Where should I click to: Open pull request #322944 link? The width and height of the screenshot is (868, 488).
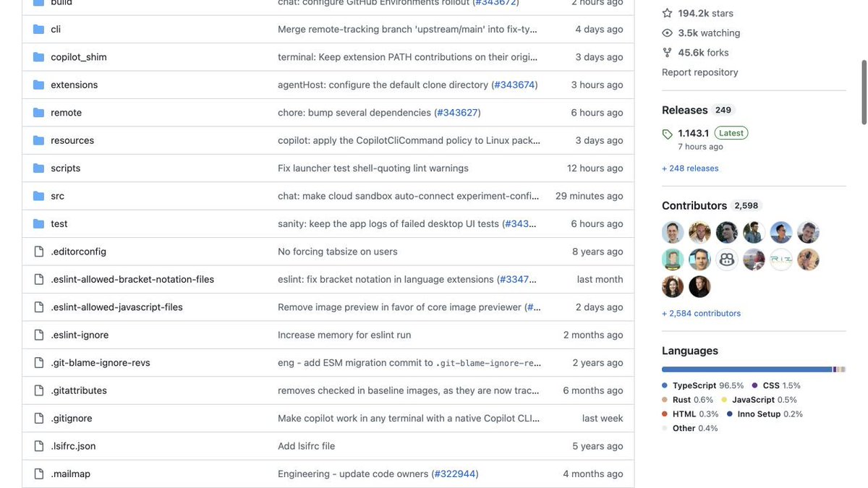click(455, 474)
